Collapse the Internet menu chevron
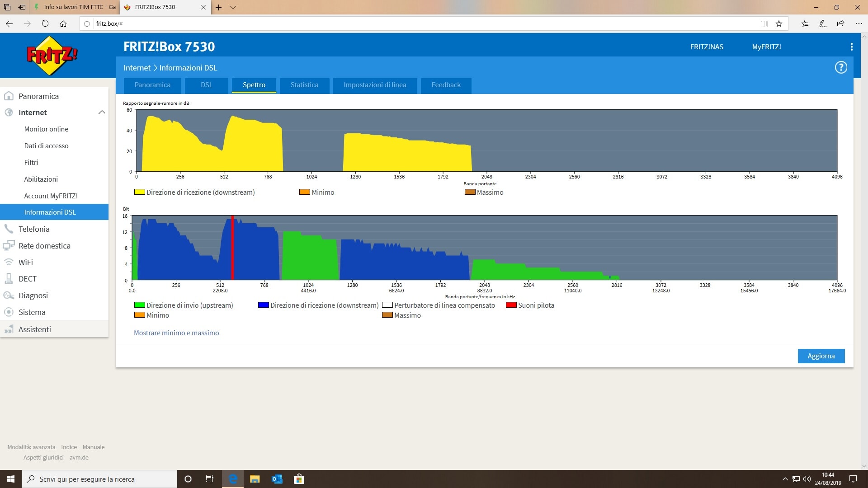This screenshot has height=488, width=868. (x=102, y=113)
